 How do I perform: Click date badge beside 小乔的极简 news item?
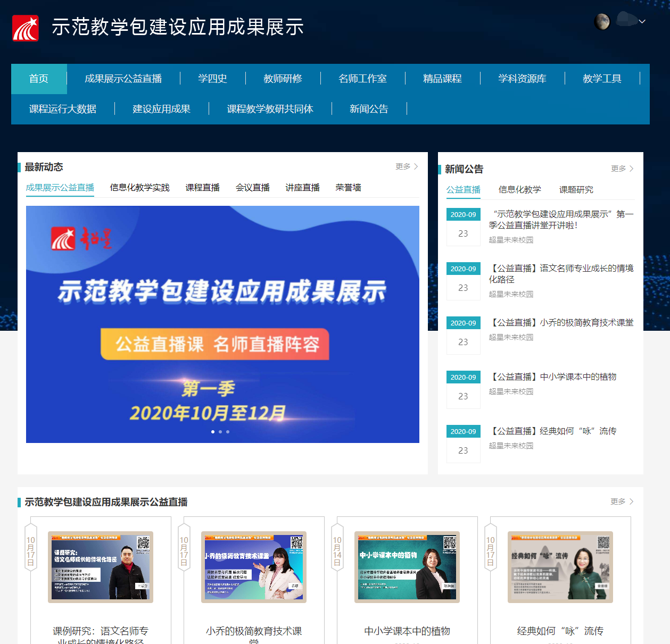click(464, 336)
